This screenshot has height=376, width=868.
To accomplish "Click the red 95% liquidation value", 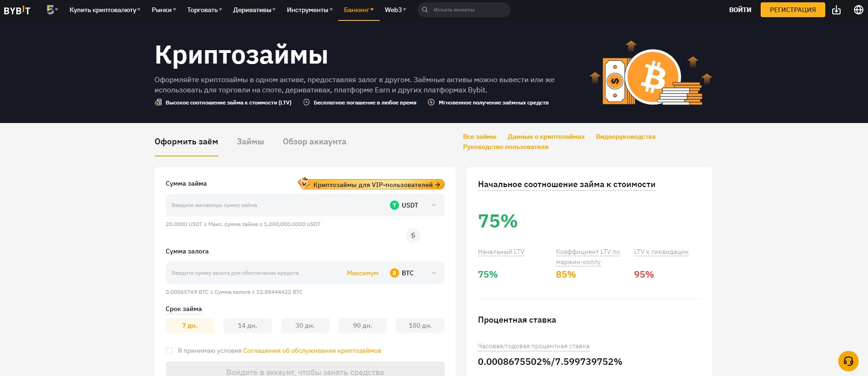I will coord(644,274).
